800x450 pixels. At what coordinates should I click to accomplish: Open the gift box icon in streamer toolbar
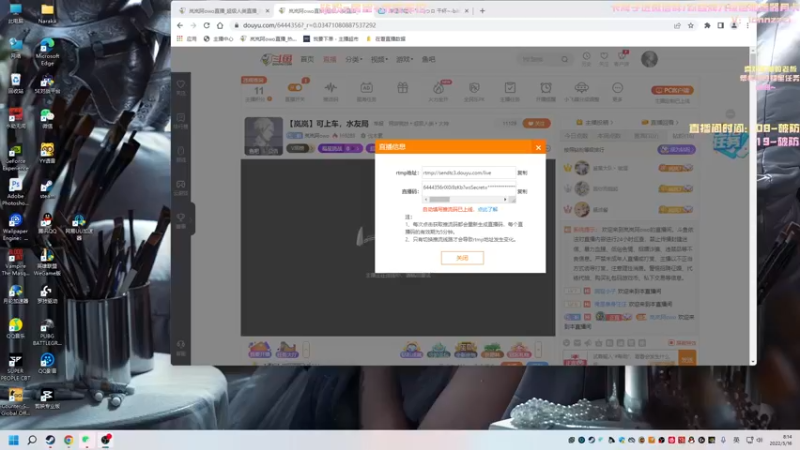(403, 88)
